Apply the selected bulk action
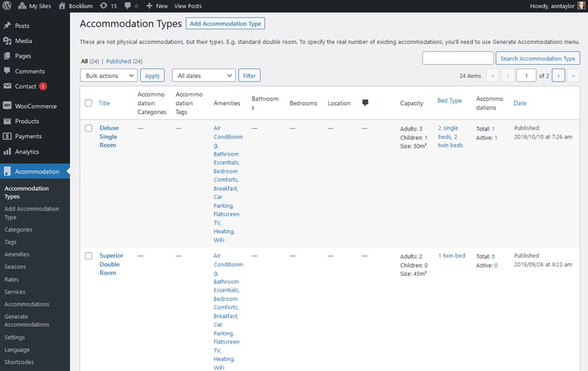The image size is (588, 371). pos(152,76)
